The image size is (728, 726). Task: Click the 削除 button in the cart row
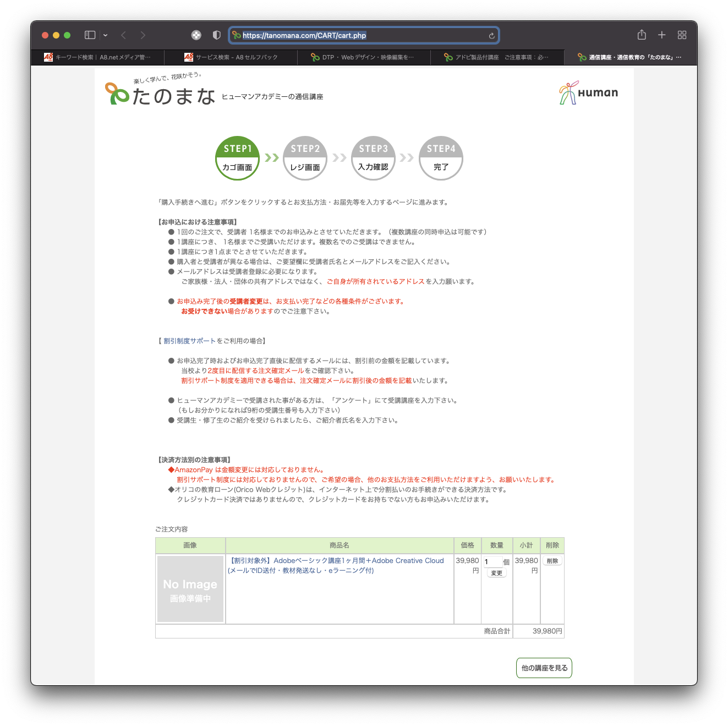[552, 561]
